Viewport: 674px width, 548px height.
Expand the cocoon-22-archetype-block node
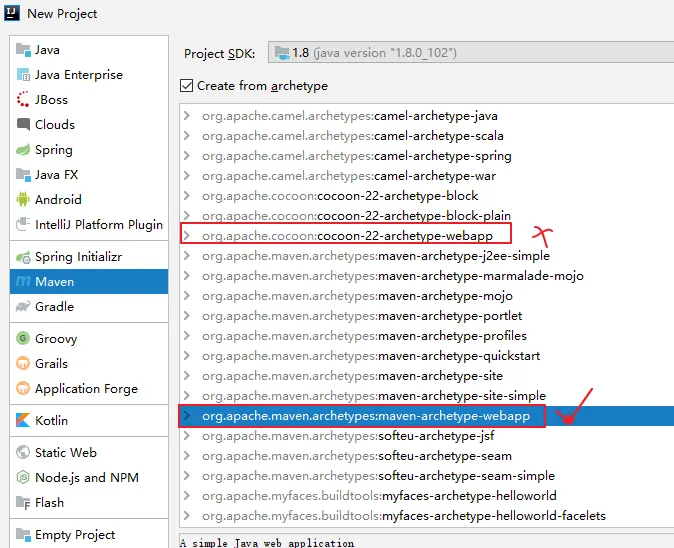point(187,196)
